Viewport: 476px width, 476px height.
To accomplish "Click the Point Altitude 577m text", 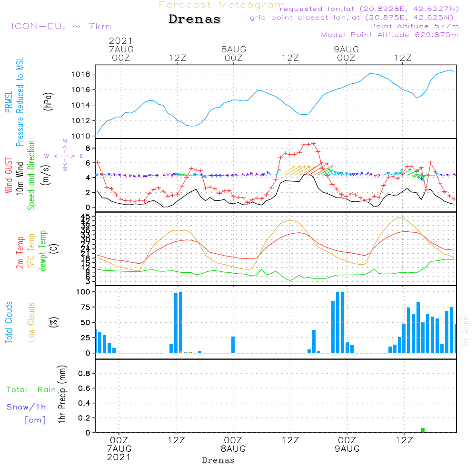I will coord(414,26).
